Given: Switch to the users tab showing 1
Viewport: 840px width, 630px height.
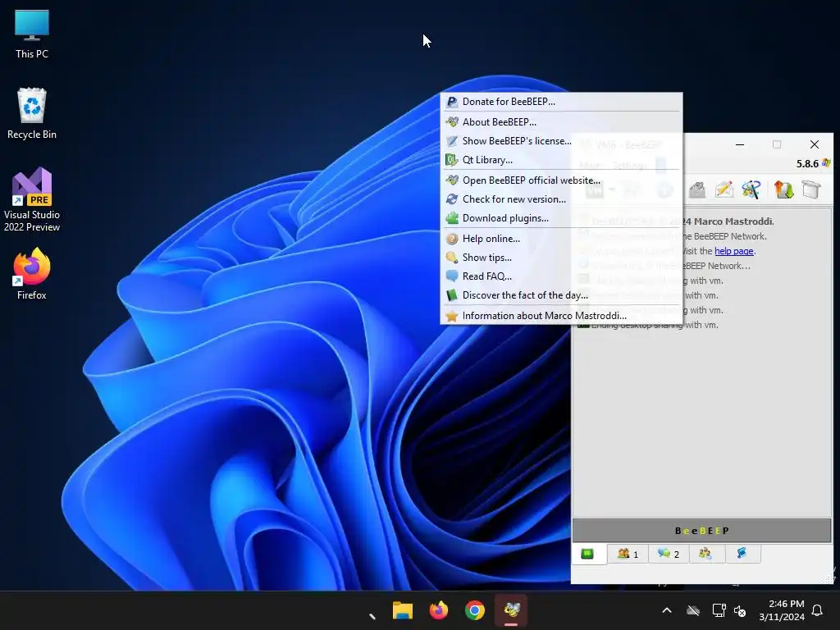Looking at the screenshot, I should coord(628,554).
